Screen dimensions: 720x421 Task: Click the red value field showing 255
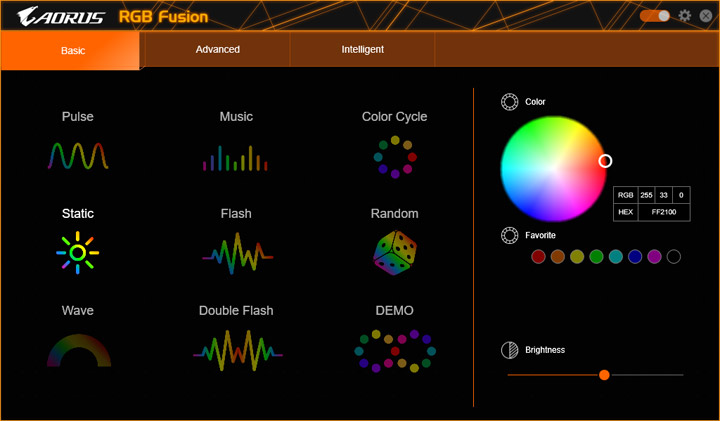[x=646, y=195]
